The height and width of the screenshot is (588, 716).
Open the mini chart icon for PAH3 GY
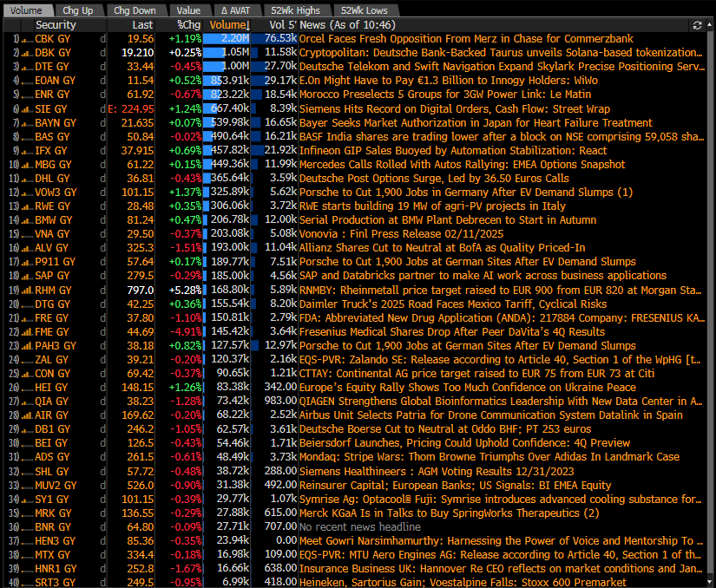click(28, 346)
